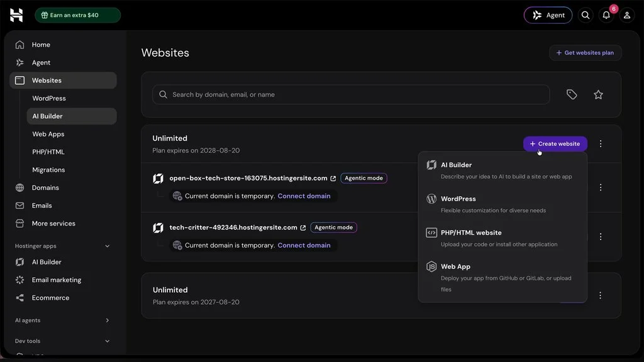
Task: Choose WordPress from the create menu
Action: [x=502, y=204]
